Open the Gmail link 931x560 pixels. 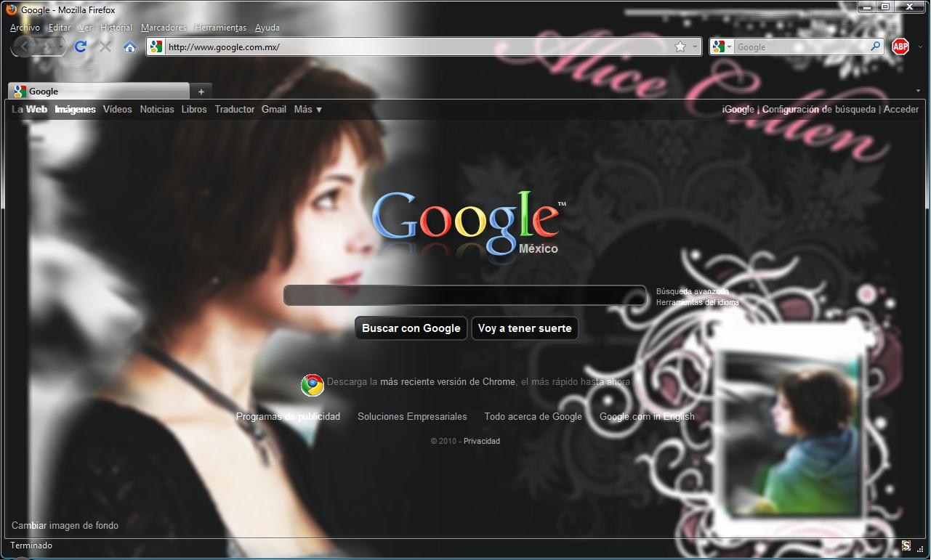274,110
